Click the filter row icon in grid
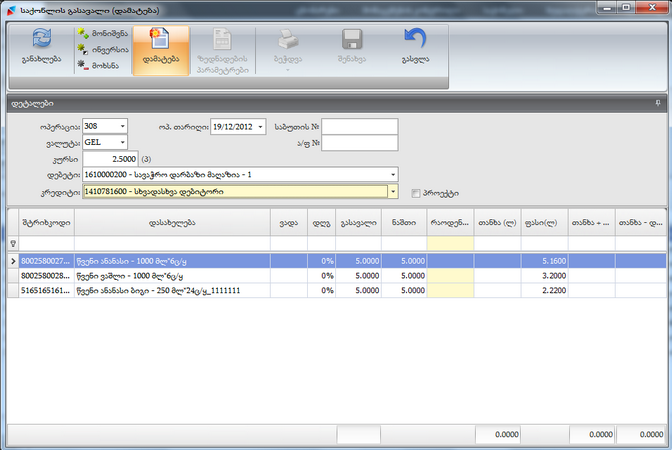672x450 pixels. click(12, 243)
